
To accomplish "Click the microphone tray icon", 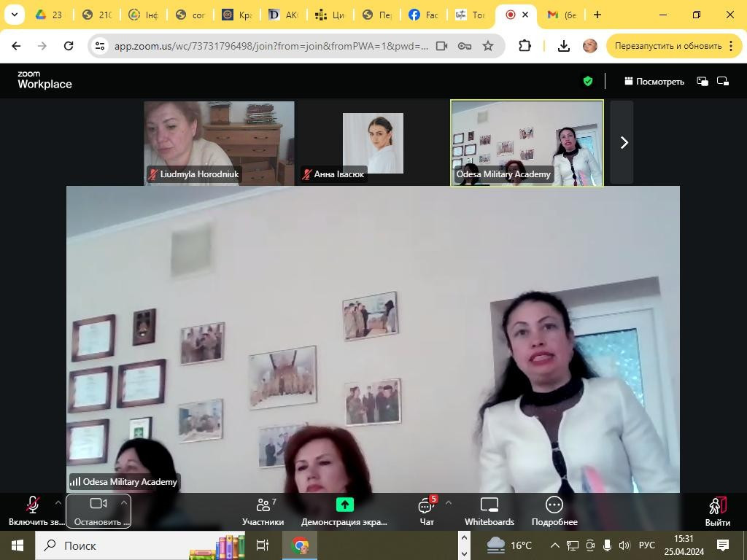I will 608,545.
